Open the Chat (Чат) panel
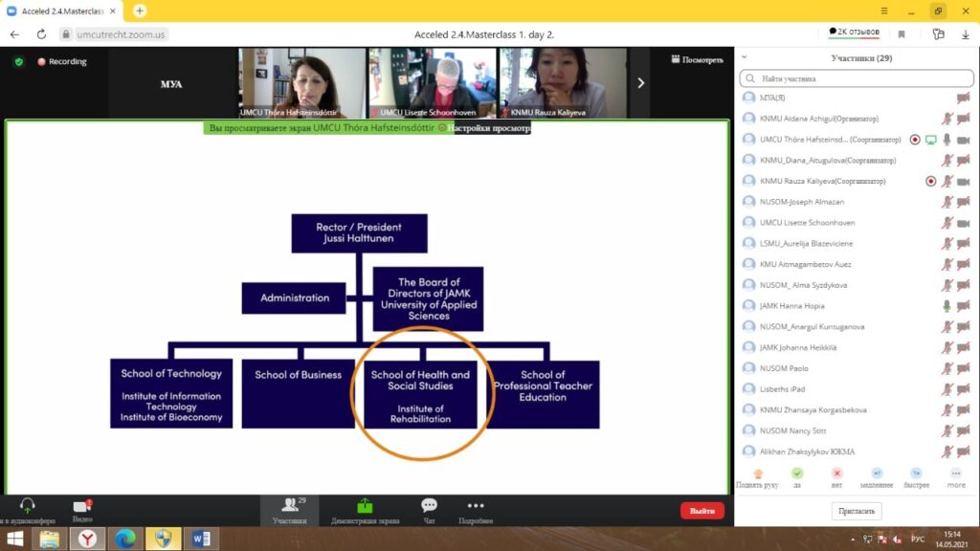This screenshot has height=551, width=980. [x=429, y=509]
